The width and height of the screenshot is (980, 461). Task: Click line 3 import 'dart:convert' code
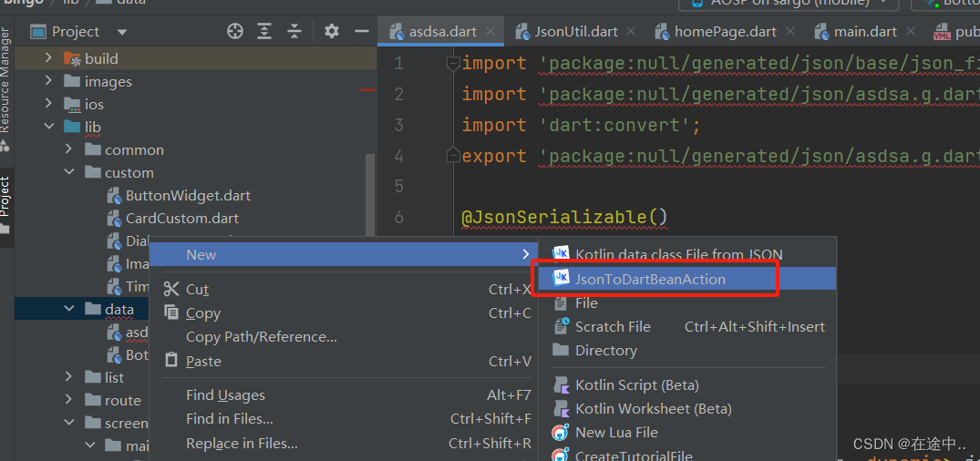click(582, 125)
